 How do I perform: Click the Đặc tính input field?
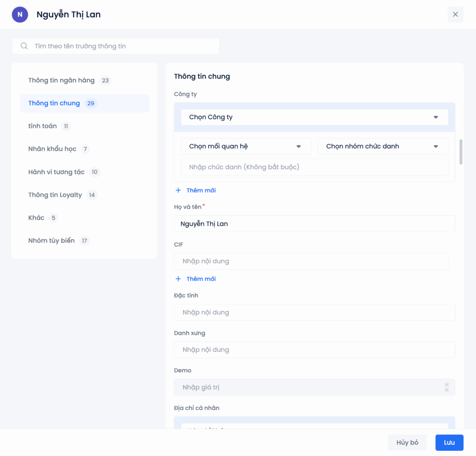[314, 312]
